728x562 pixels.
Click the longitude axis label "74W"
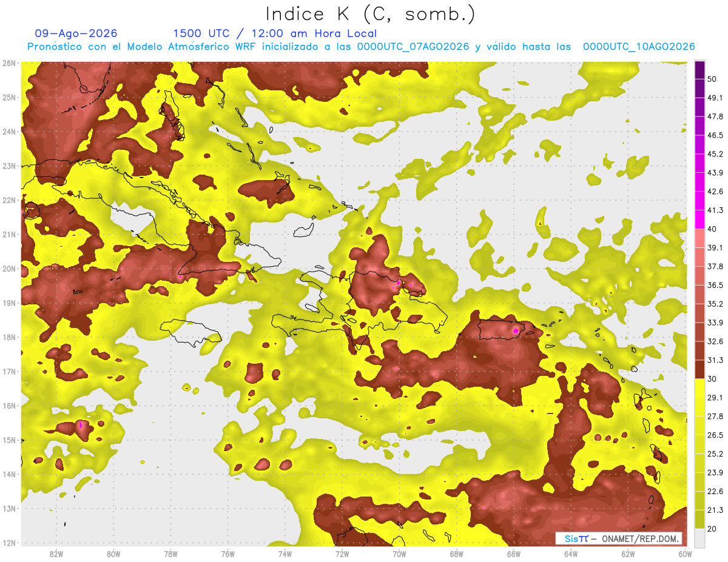285,554
